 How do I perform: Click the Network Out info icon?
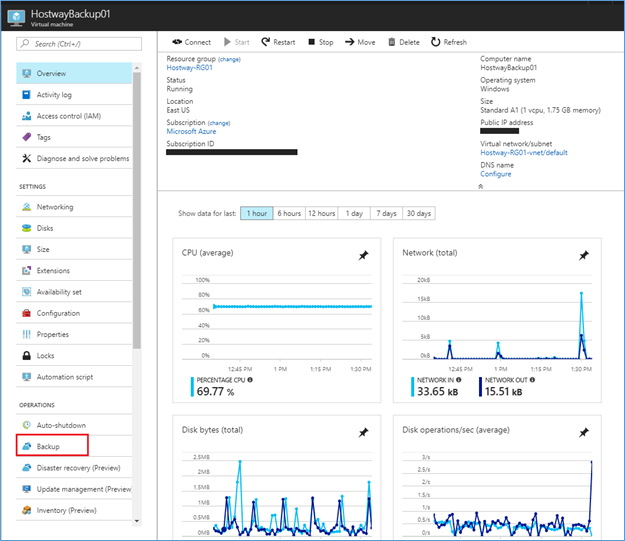tap(532, 380)
